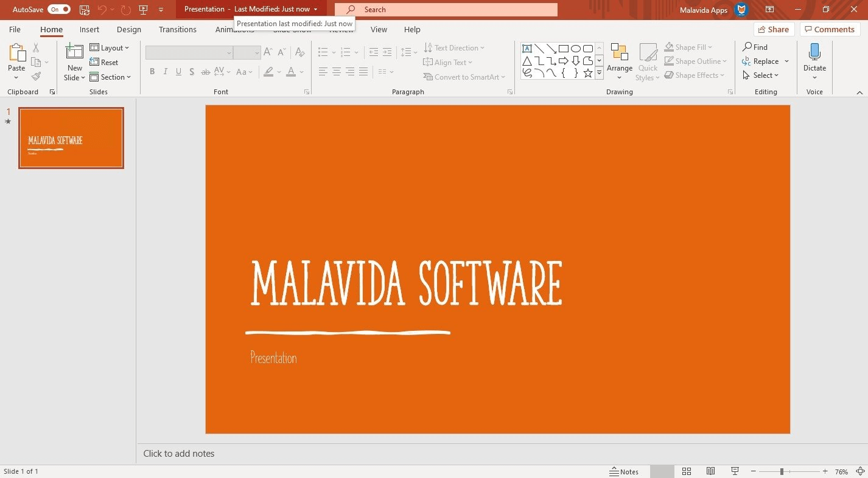Click the Numbering list icon
This screenshot has width=868, height=478.
346,52
